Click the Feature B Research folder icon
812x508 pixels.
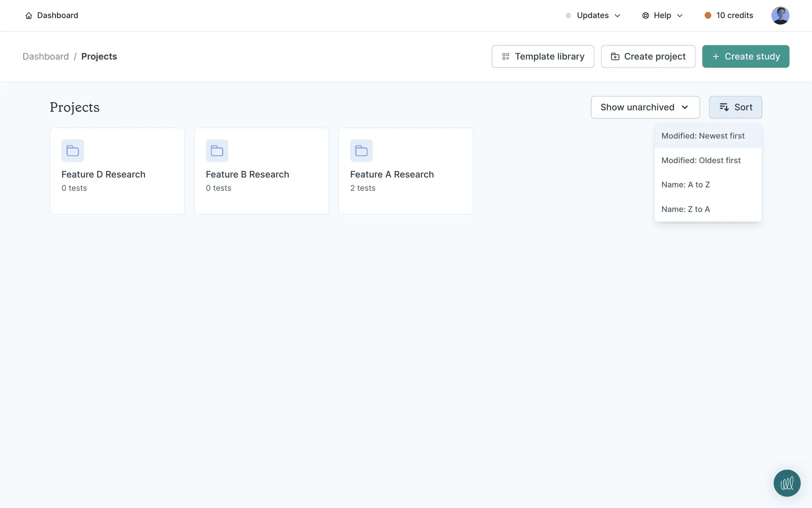point(217,151)
